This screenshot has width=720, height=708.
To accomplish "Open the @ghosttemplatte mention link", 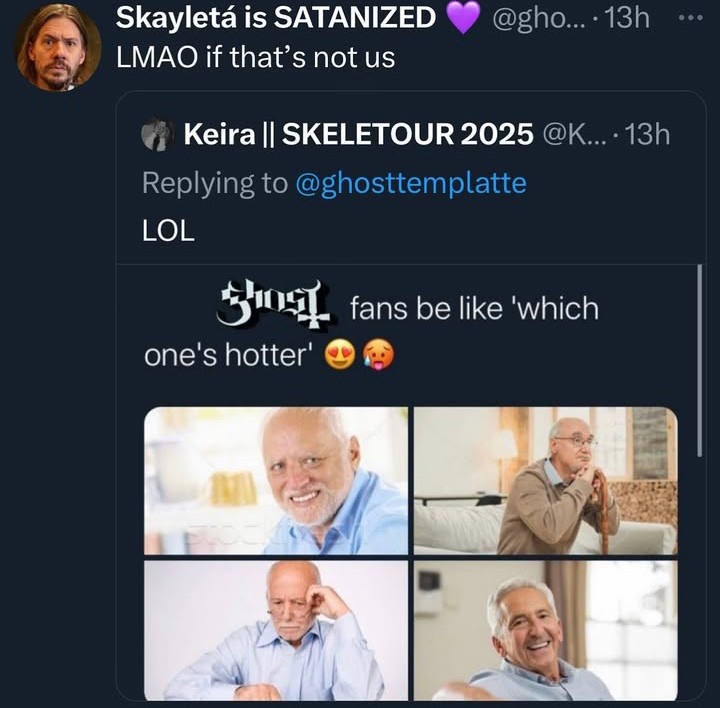I will [411, 183].
